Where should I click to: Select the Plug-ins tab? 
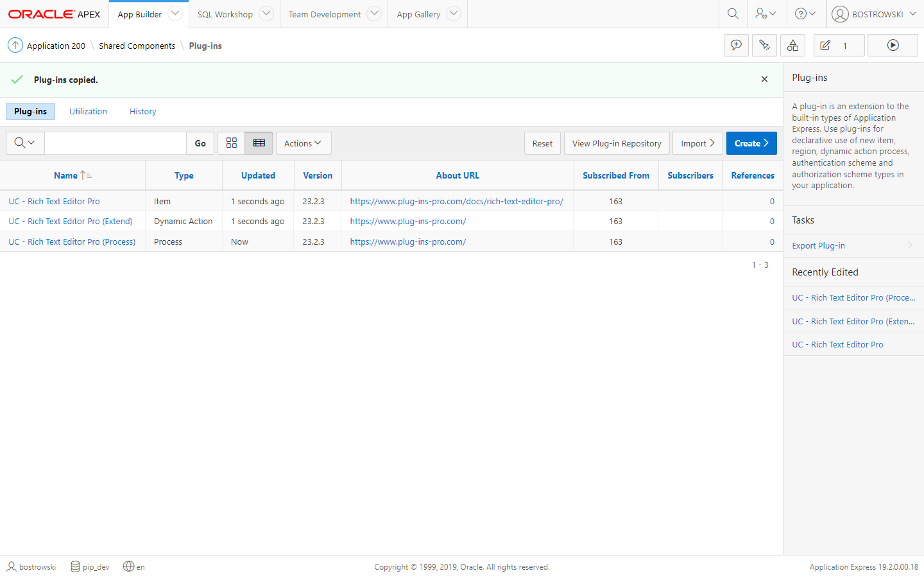click(x=30, y=111)
